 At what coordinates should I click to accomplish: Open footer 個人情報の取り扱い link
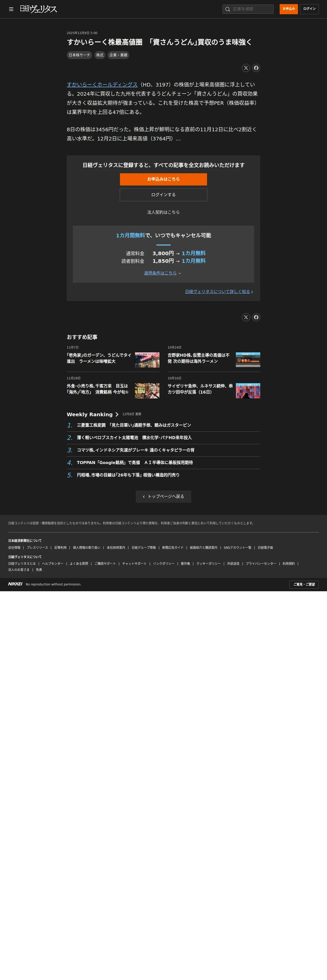point(87,548)
